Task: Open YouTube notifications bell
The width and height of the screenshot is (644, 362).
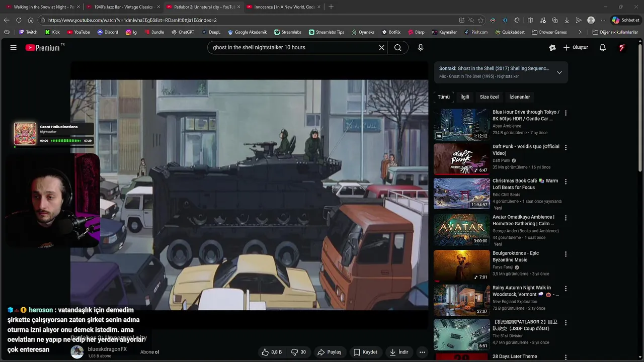Action: 602,48
